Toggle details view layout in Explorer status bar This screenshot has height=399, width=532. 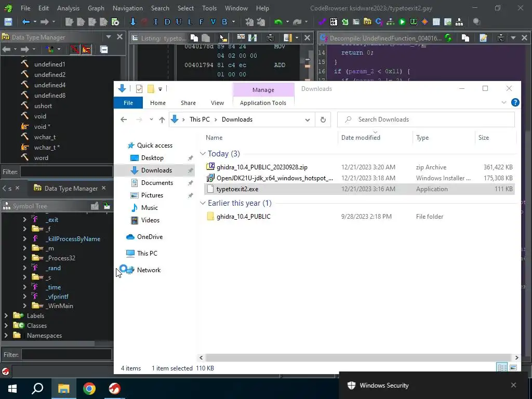point(502,368)
